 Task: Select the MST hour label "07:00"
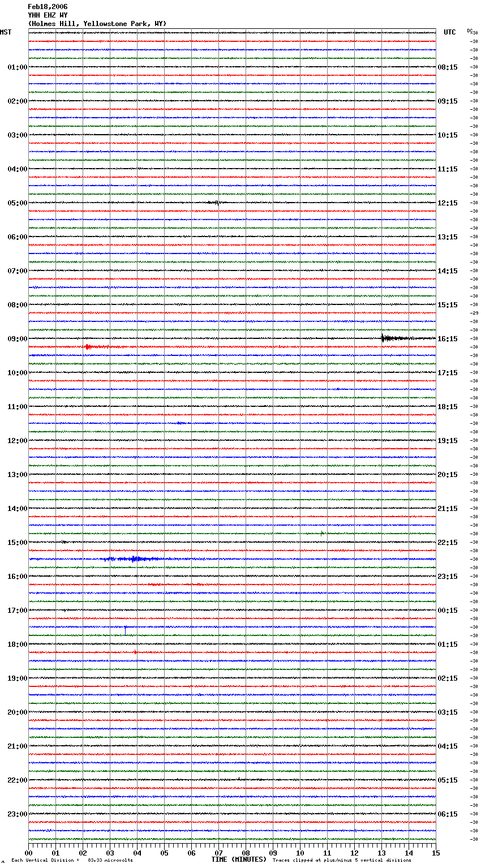pyautogui.click(x=18, y=271)
